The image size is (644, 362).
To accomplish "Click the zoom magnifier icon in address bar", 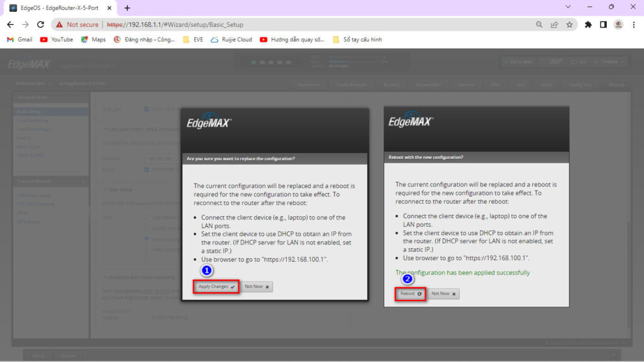I will [539, 25].
